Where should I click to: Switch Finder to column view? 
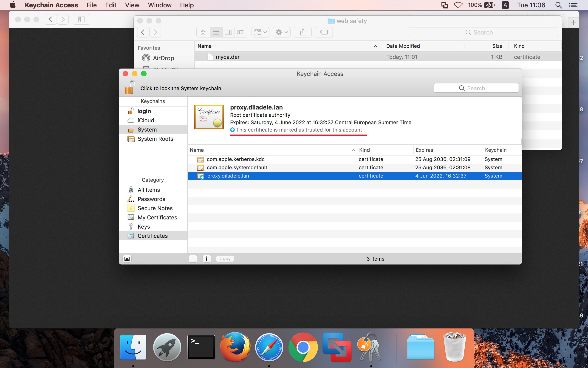pos(228,32)
